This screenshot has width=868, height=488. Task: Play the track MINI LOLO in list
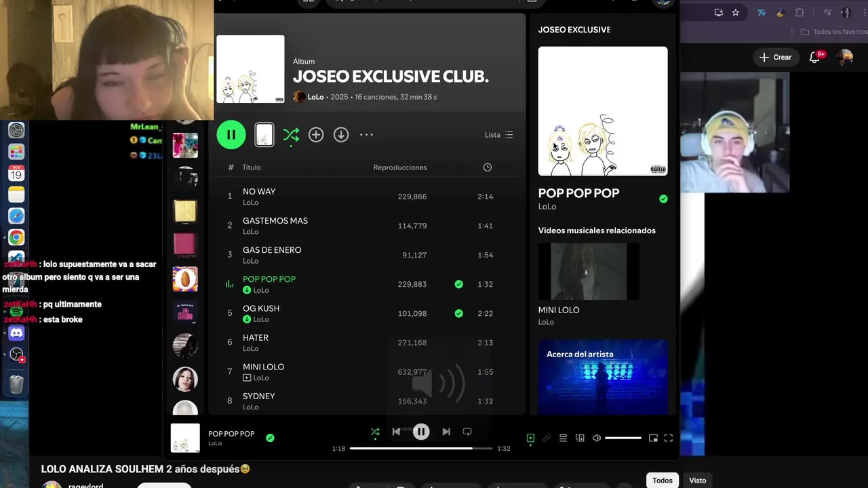[367, 371]
